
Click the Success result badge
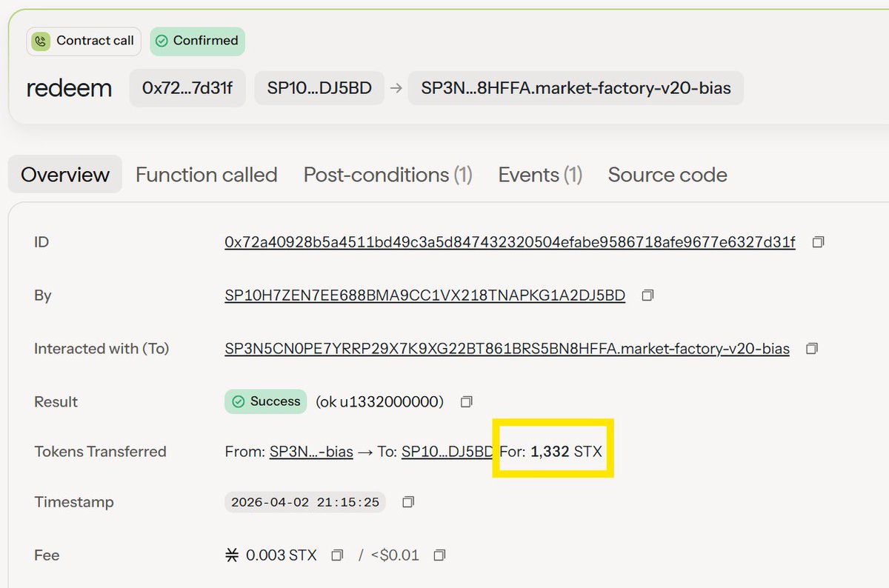coord(265,401)
